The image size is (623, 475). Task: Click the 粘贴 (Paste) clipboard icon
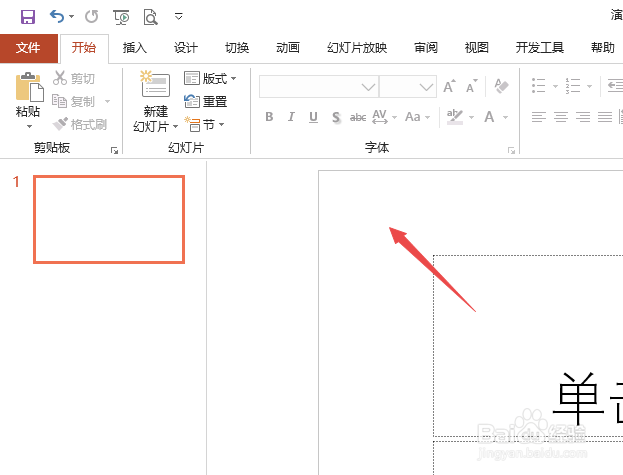click(29, 87)
